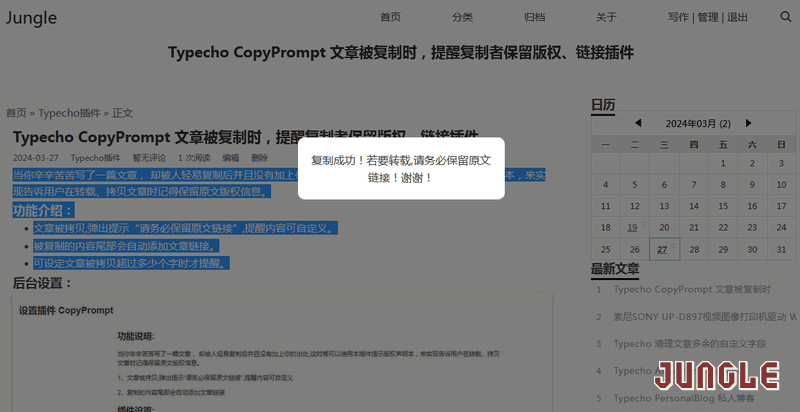The height and width of the screenshot is (412, 800).
Task: Click the 暂无评论 comments link
Action: pos(149,158)
